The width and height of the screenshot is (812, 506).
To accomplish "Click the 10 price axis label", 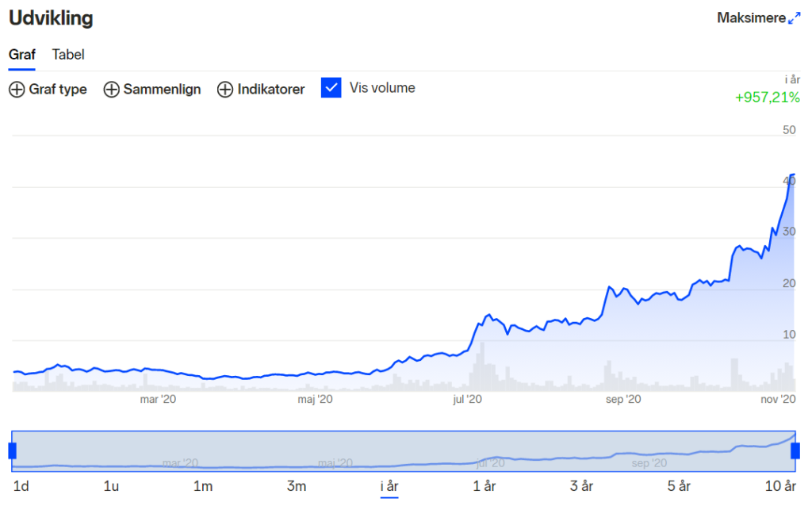I will tap(789, 335).
